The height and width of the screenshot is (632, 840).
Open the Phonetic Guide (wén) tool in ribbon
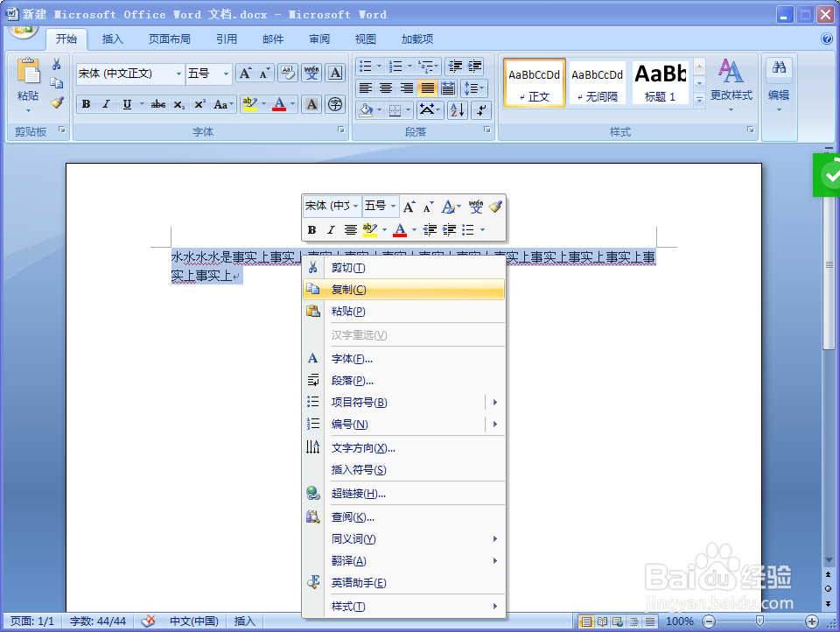click(311, 73)
